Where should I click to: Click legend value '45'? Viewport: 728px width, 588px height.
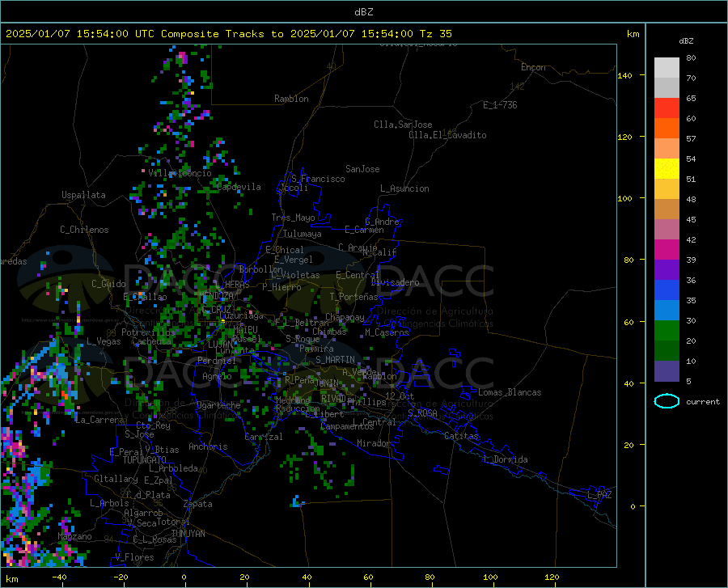[691, 219]
